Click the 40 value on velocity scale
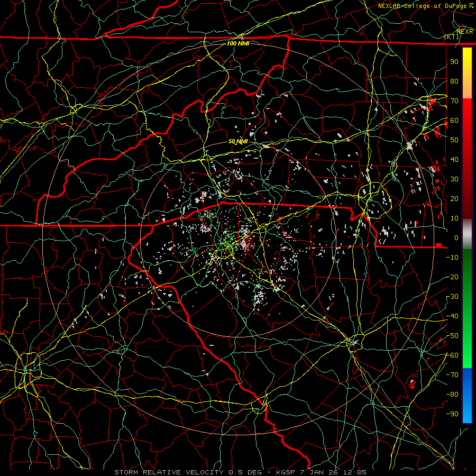This screenshot has height=476, width=476. click(454, 159)
